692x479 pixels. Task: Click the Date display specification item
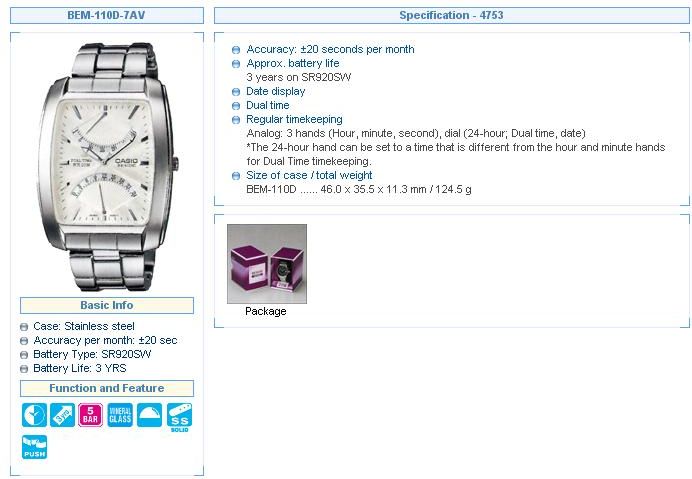tap(275, 91)
